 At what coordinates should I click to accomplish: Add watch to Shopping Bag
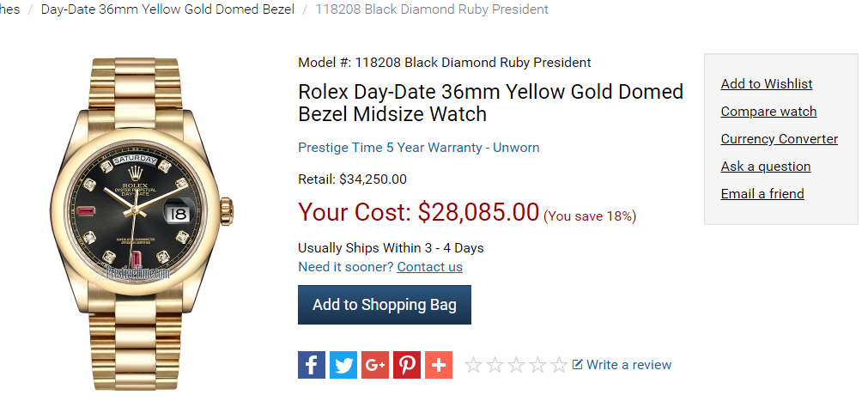pyautogui.click(x=384, y=305)
